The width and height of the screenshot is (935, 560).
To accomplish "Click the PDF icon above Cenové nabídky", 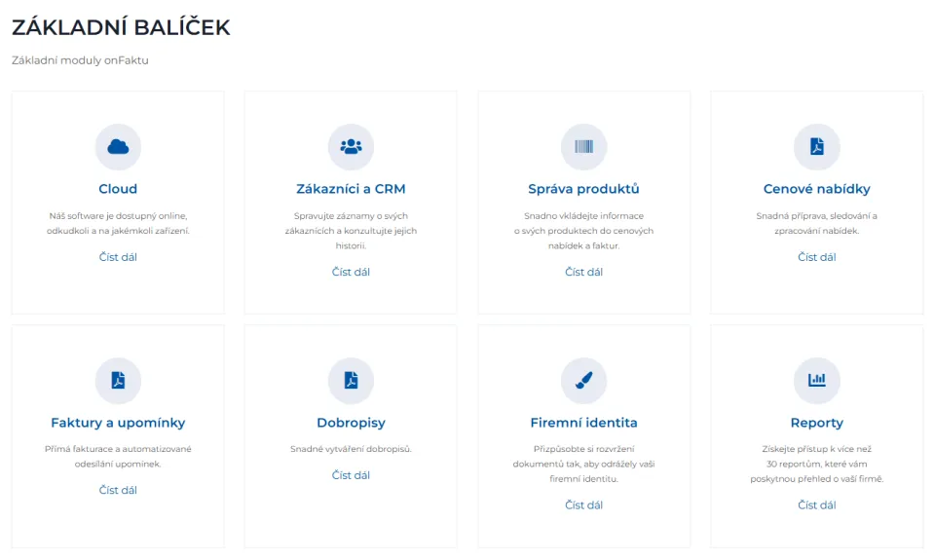I will pos(817,147).
